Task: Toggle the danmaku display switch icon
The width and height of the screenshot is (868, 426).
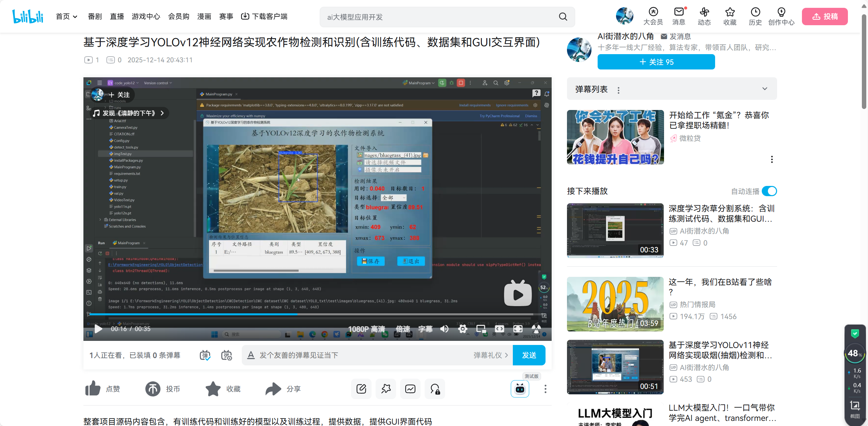Action: (x=205, y=355)
